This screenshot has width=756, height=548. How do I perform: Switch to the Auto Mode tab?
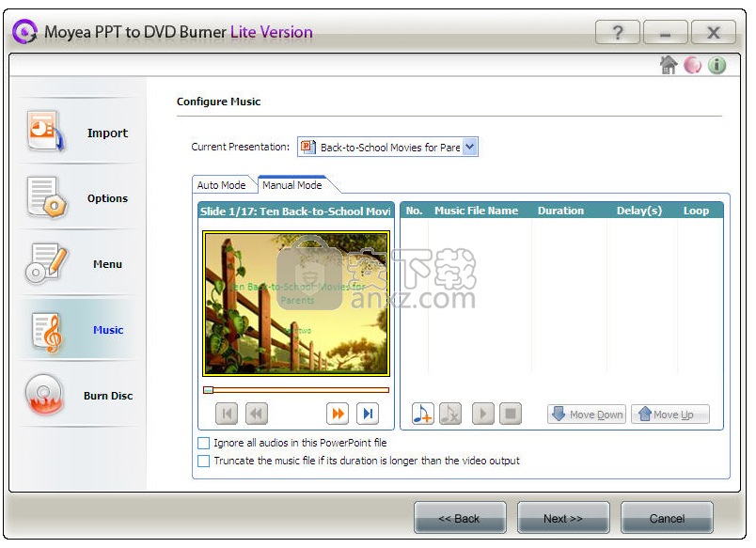click(x=221, y=185)
